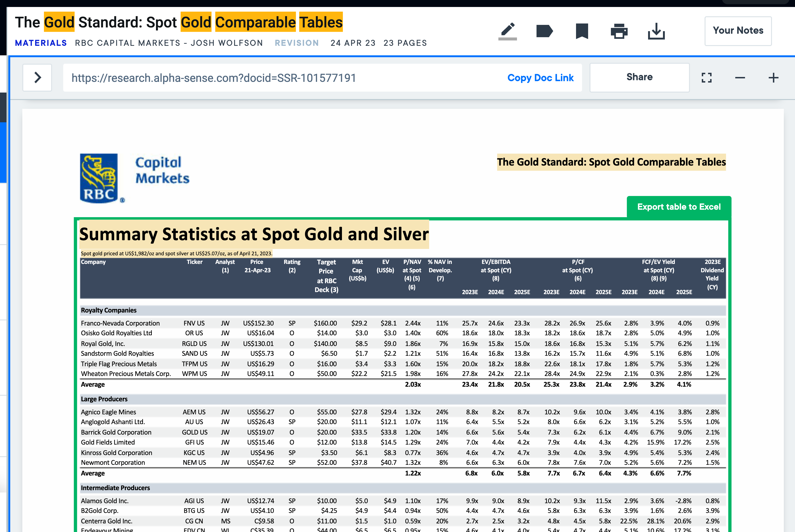Click the highlight pen annotation icon
The height and width of the screenshot is (532, 795).
508,31
